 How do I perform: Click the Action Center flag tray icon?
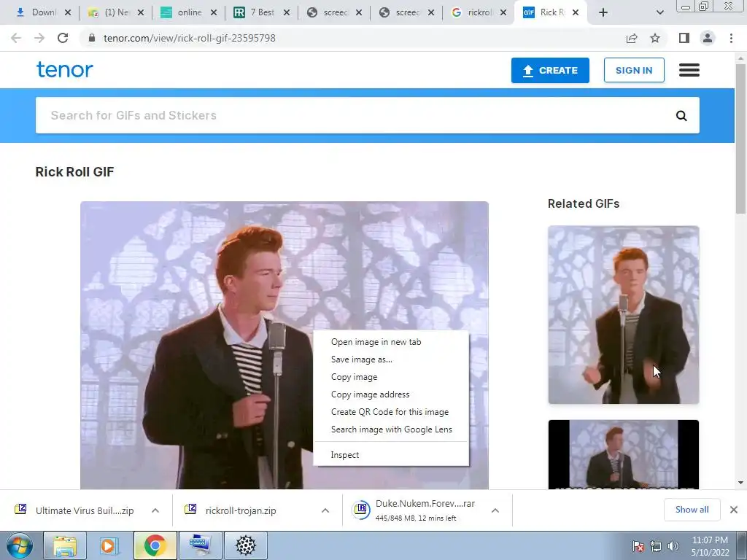[x=638, y=547]
